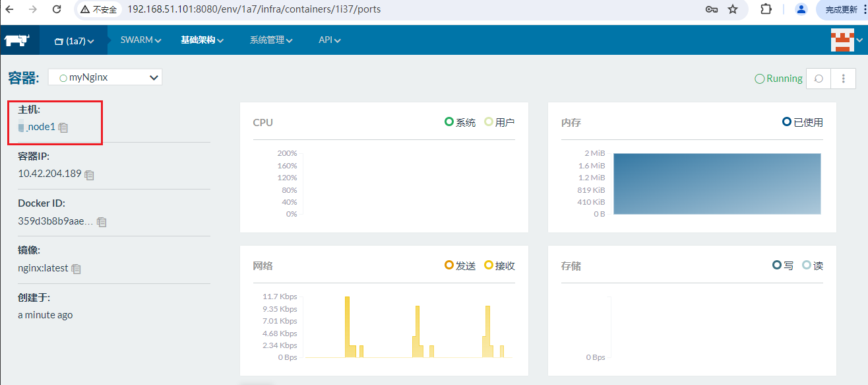Toggle the 已使用 memory legend
868x385 pixels.
click(x=802, y=122)
